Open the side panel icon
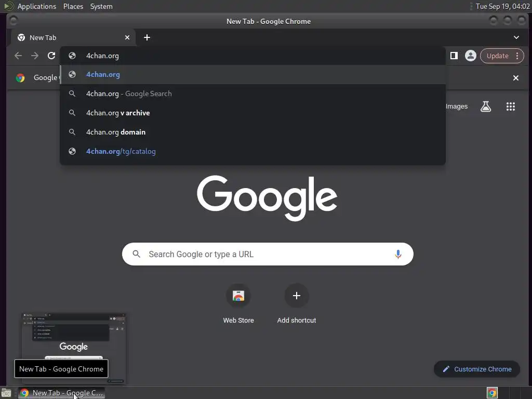The width and height of the screenshot is (532, 399). (x=454, y=56)
